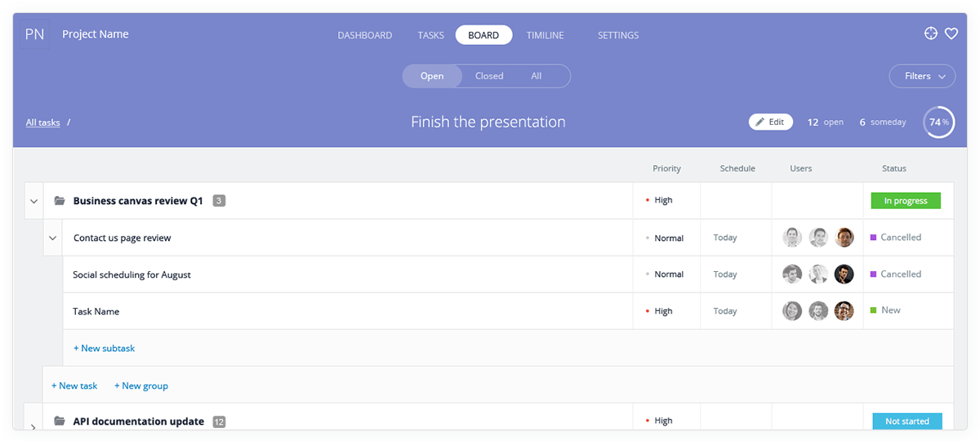The width and height of the screenshot is (980, 441).
Task: Click the Edit button
Action: (771, 122)
